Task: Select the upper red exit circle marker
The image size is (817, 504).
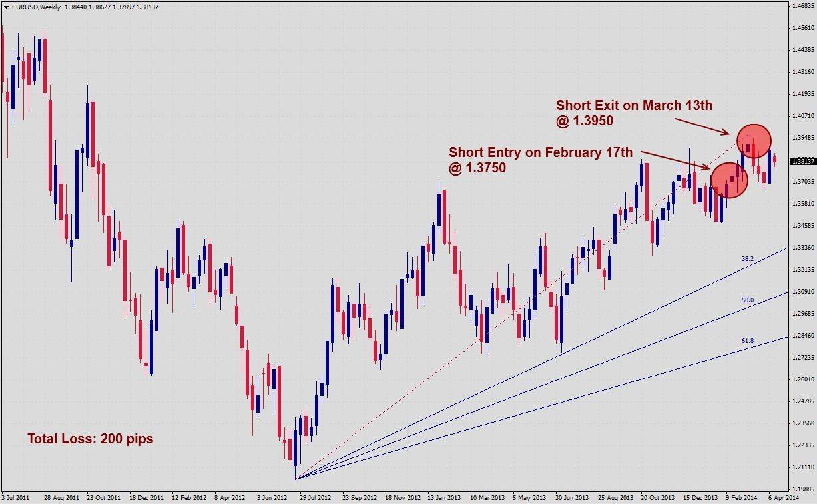Action: pos(754,140)
